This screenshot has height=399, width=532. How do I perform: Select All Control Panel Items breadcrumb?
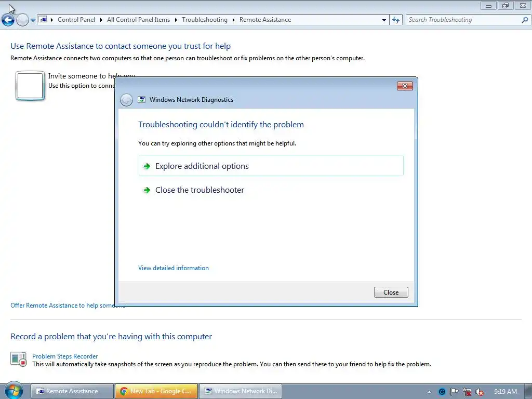click(x=138, y=20)
